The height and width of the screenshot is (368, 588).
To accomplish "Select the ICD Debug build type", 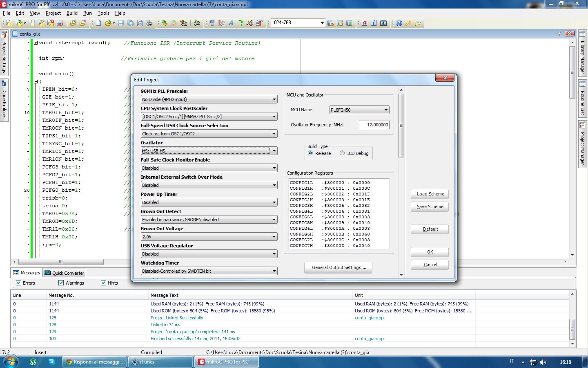I will 342,153.
